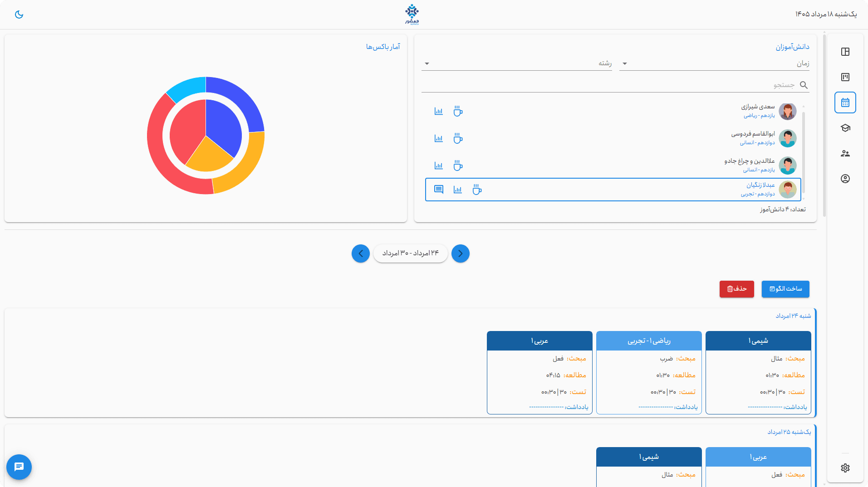This screenshot has width=868, height=487.
Task: Open the board icon in the sidebar
Action: click(x=845, y=77)
